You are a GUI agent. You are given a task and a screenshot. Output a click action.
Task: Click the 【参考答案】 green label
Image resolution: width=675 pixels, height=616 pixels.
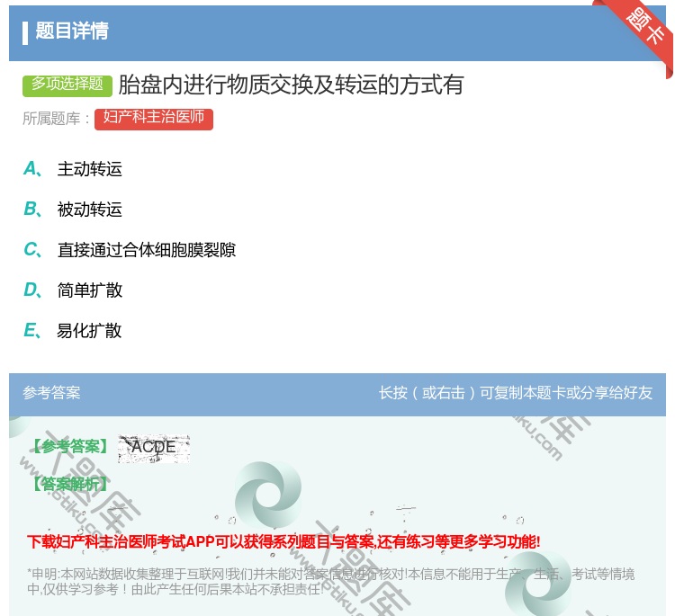(x=70, y=446)
